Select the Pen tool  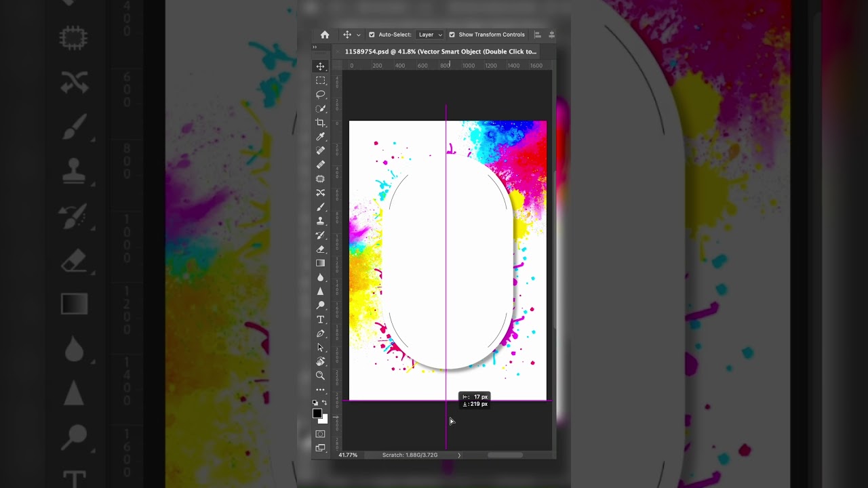click(x=320, y=333)
